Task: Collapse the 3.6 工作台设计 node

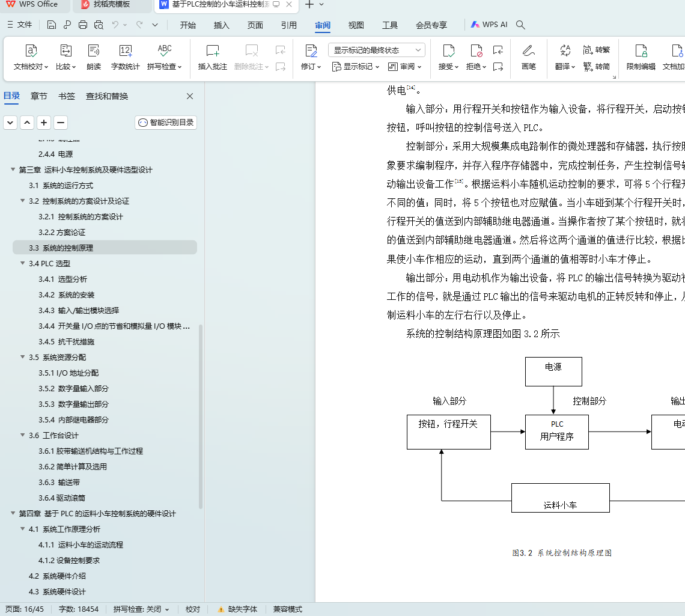Action: 23,435
